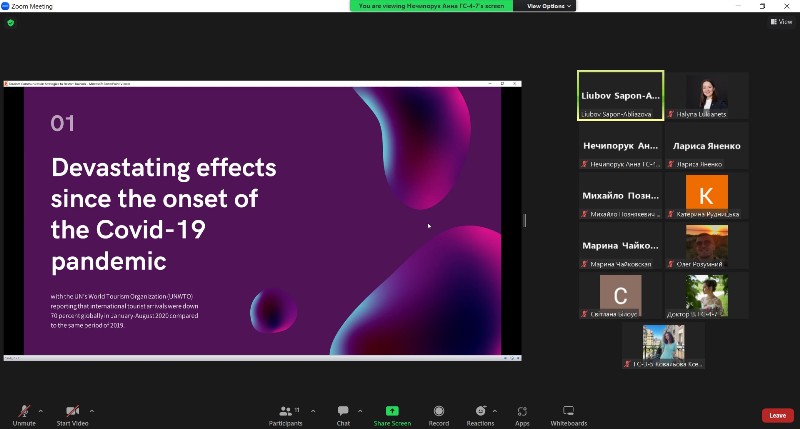Image resolution: width=800 pixels, height=429 pixels.
Task: Open video options arrow next to Start Video
Action: pos(92,411)
